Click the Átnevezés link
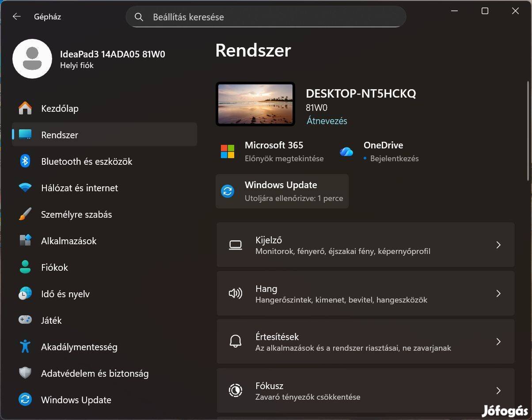The image size is (532, 420). 327,121
